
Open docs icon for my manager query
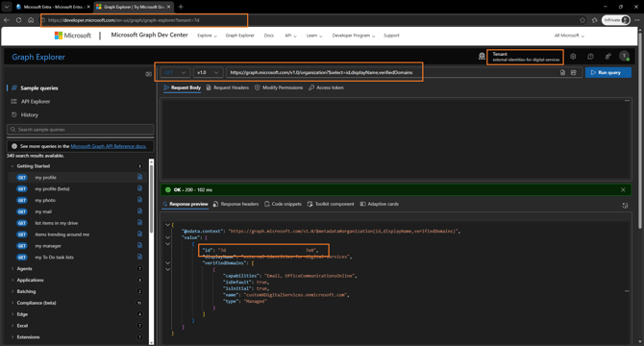coord(139,245)
